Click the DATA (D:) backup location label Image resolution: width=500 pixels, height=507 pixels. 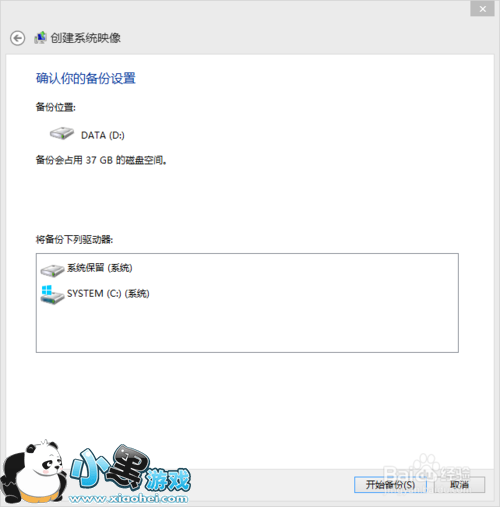(x=103, y=135)
